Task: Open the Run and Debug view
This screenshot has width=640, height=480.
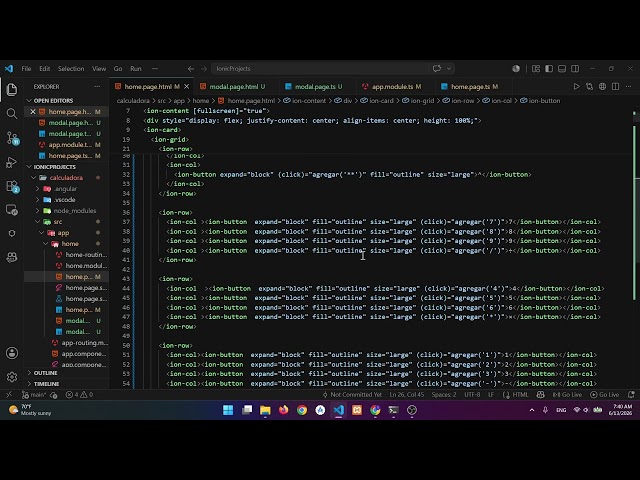Action: point(11,162)
